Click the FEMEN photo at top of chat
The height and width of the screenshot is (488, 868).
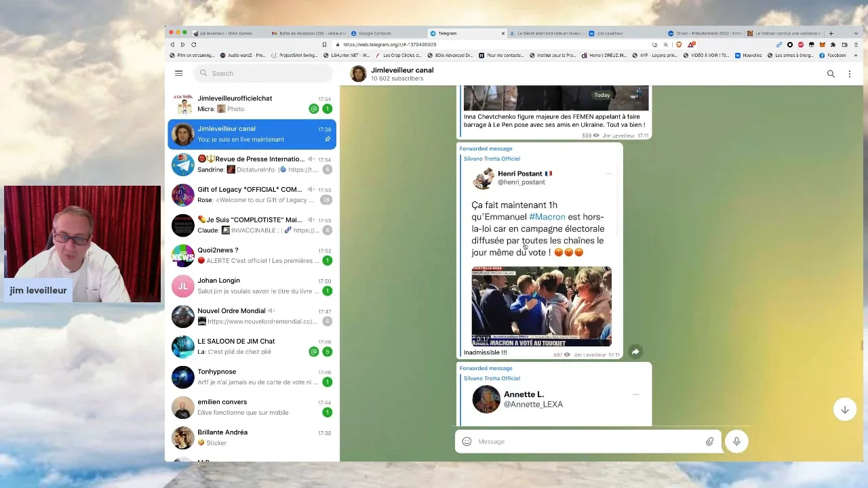tap(556, 98)
